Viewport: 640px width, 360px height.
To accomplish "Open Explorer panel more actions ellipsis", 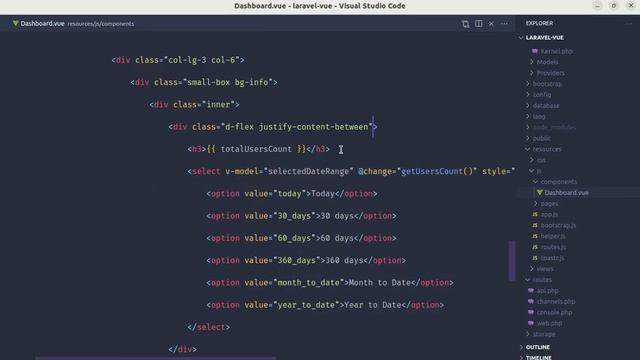I will pyautogui.click(x=629, y=24).
